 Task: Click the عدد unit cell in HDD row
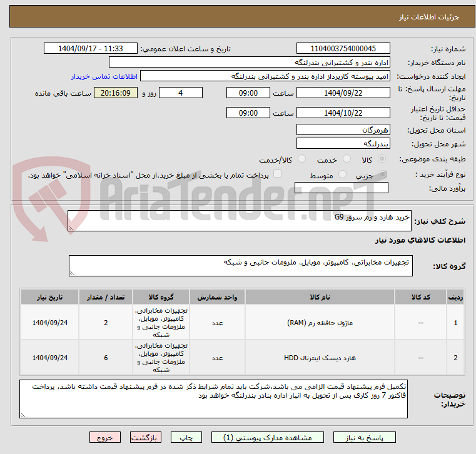pos(217,358)
